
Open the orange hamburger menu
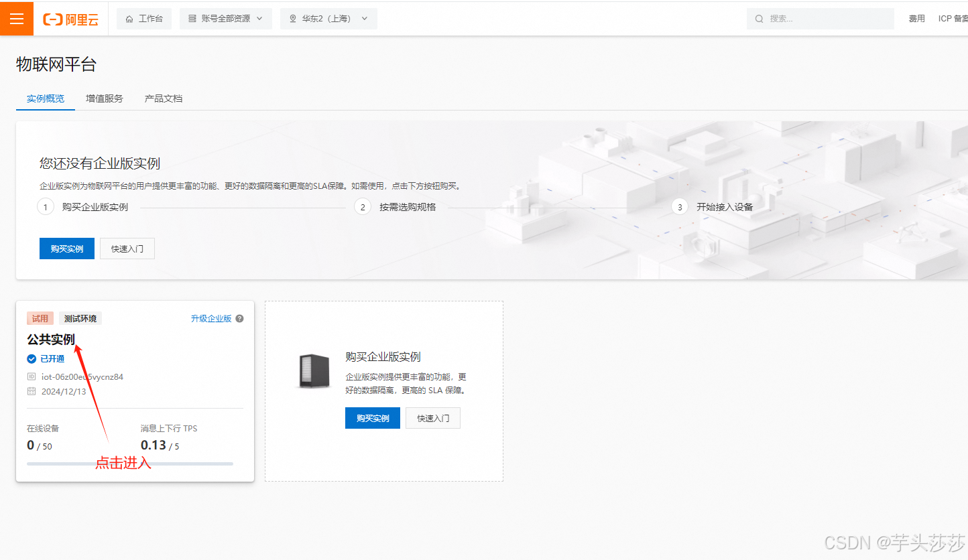(17, 18)
